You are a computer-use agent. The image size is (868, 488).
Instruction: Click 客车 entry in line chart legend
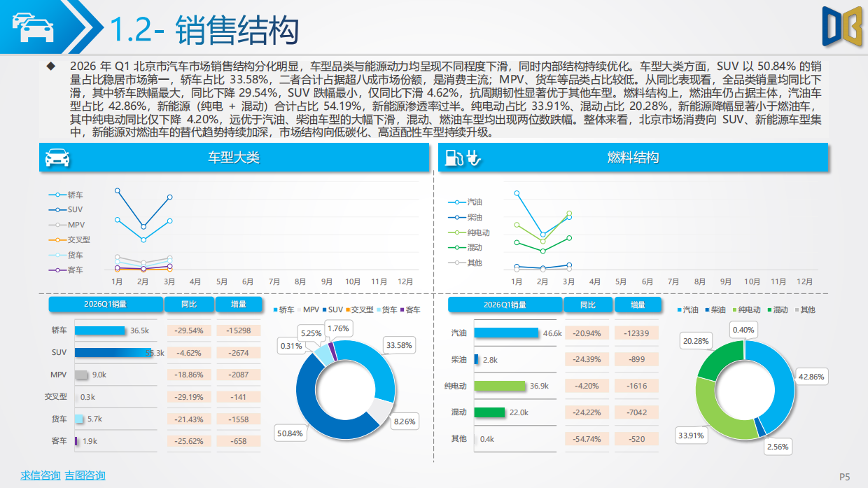coord(66,270)
